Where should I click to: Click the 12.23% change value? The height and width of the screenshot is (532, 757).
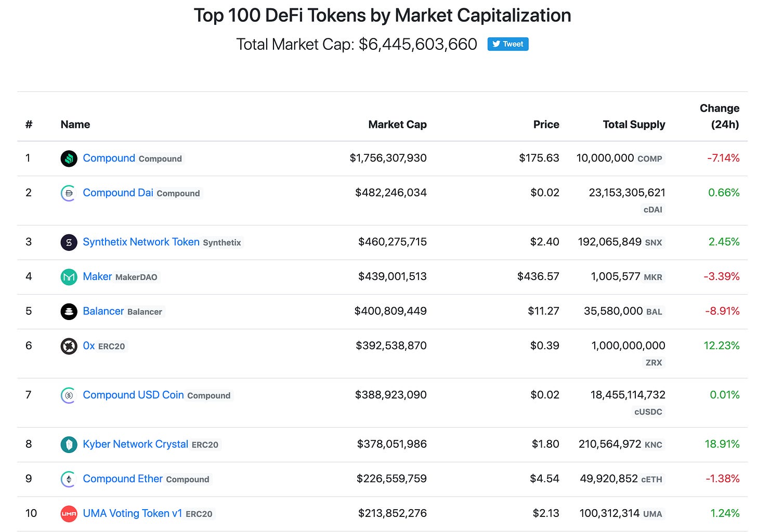(x=721, y=345)
